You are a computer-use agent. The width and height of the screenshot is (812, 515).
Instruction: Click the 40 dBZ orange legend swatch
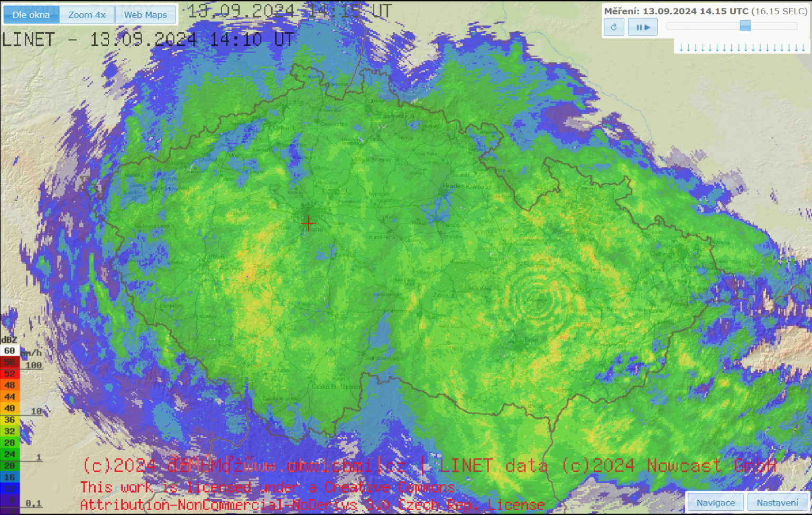coord(10,408)
